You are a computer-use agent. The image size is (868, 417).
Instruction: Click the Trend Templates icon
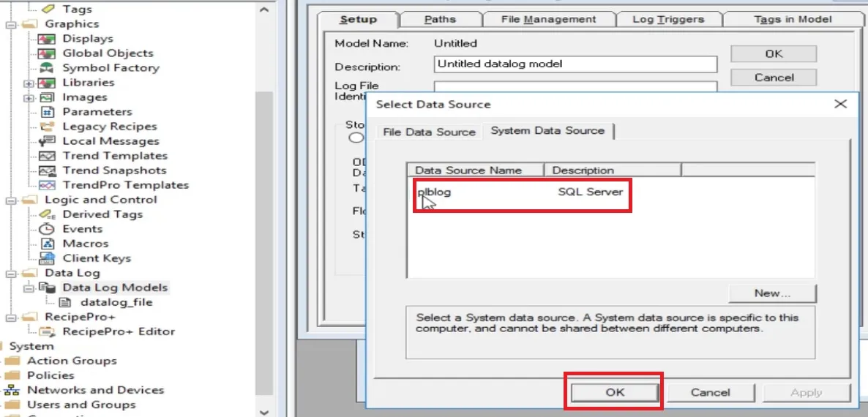pyautogui.click(x=48, y=156)
